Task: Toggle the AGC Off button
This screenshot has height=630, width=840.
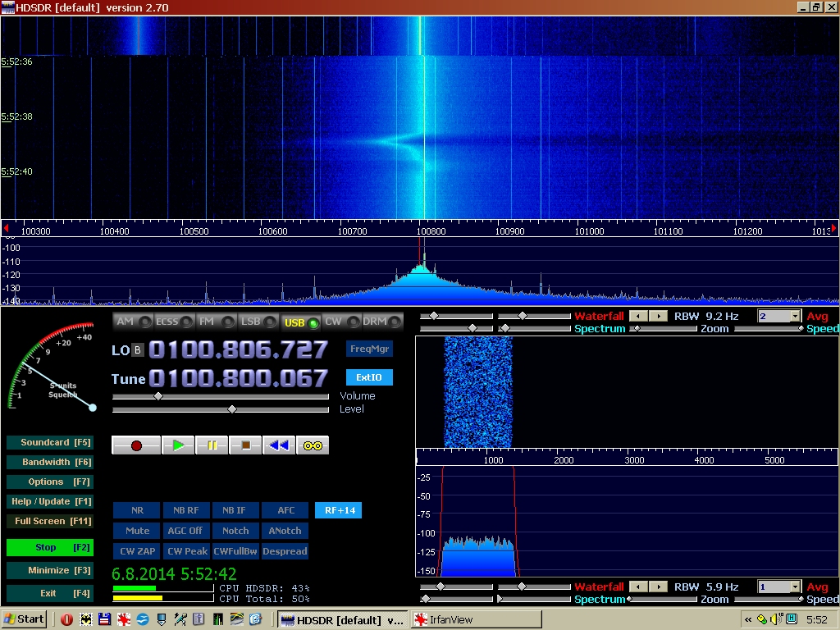Action: point(186,531)
